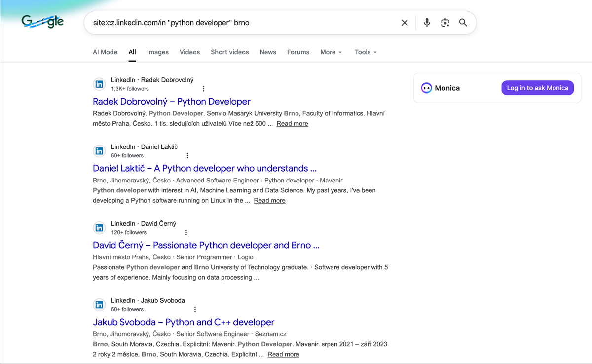Screen dimensions: 592x364
Task: Open three-dot options for Radek Dobrovolný result
Action: point(203,89)
